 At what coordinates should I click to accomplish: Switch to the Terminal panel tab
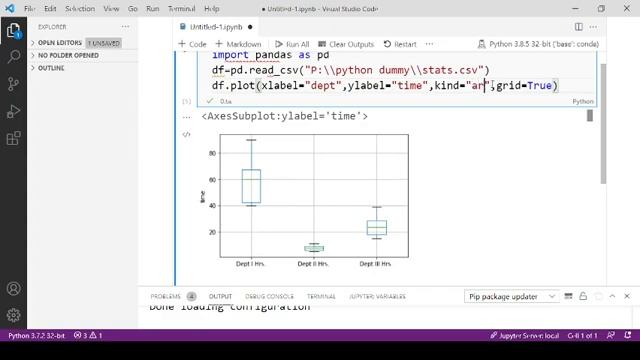click(321, 296)
